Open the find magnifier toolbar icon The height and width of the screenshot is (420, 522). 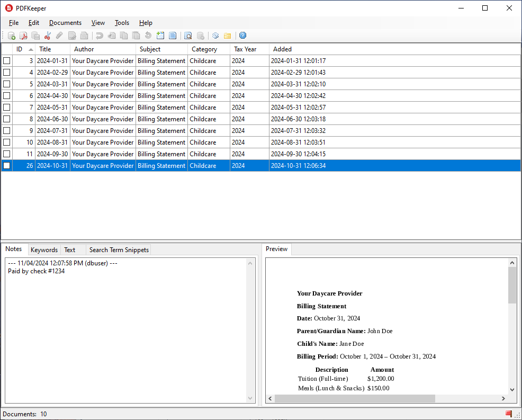pyautogui.click(x=188, y=36)
